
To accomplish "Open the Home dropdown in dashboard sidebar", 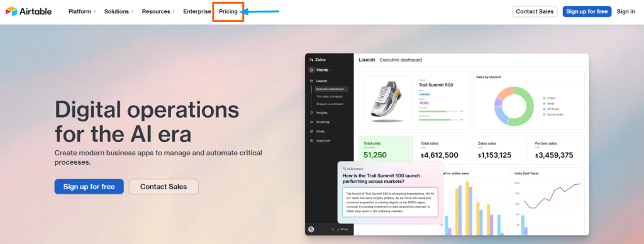I will tap(324, 70).
